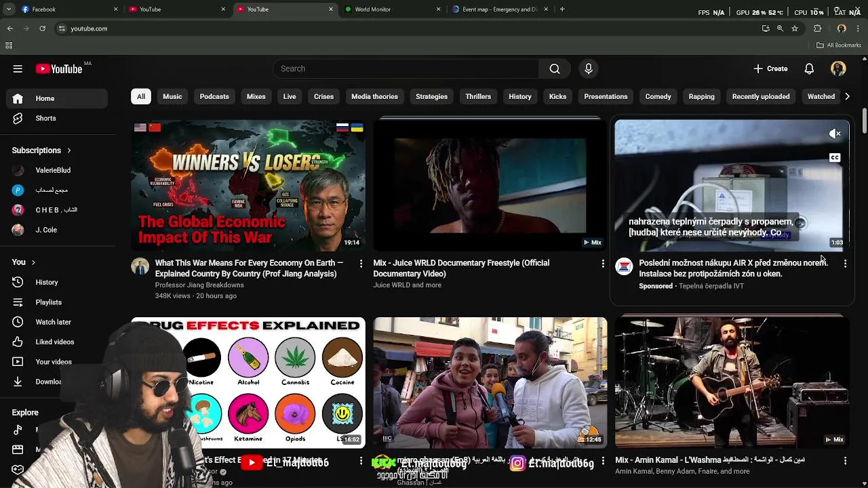Viewport: 868px width, 488px height.
Task: Open Tepelná čerpadla IVT advertiser avatar
Action: [x=624, y=266]
